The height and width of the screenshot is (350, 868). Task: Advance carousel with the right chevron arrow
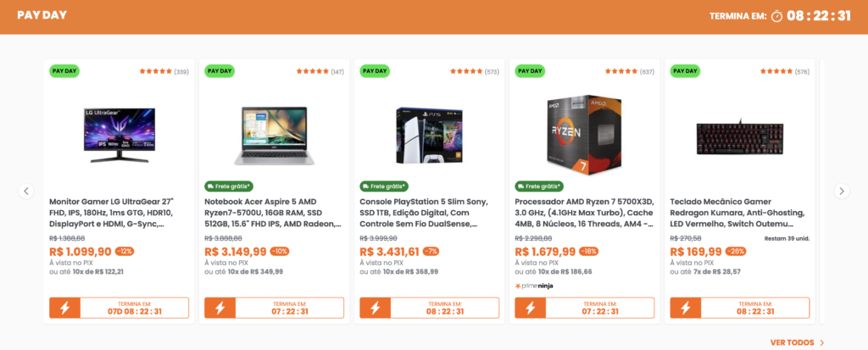[x=842, y=191]
